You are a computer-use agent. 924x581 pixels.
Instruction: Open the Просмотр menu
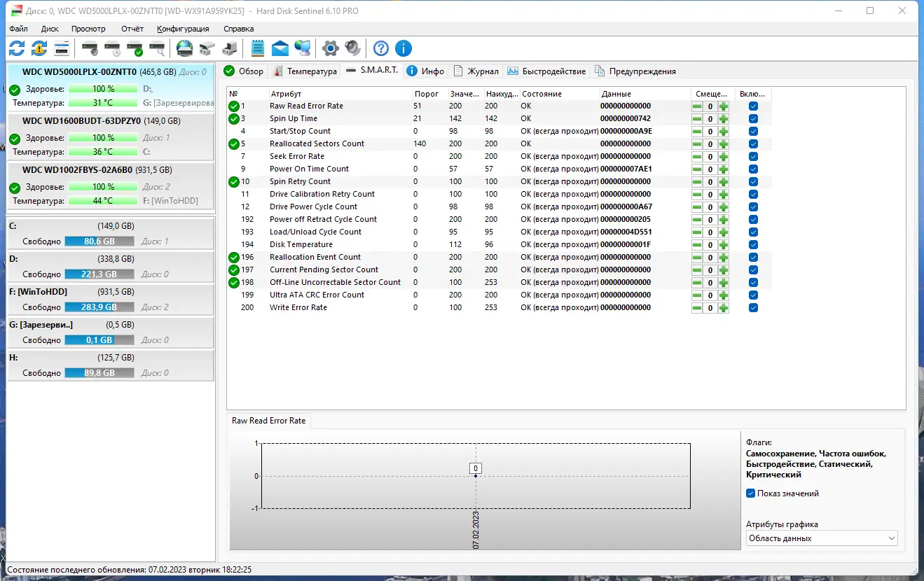coord(88,29)
